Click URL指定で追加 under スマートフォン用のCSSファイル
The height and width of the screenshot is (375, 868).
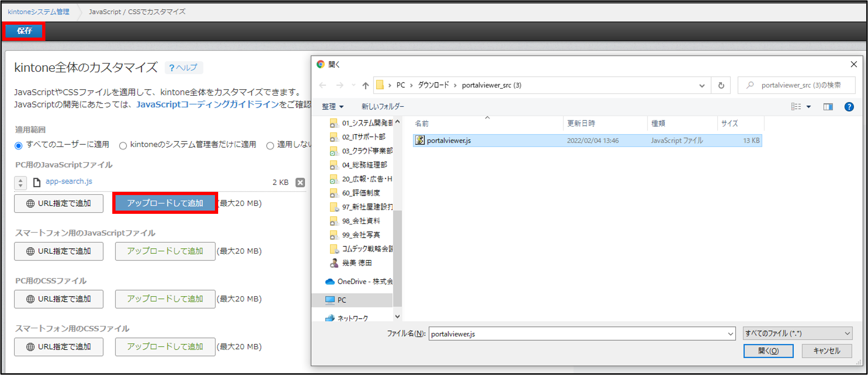click(x=59, y=347)
